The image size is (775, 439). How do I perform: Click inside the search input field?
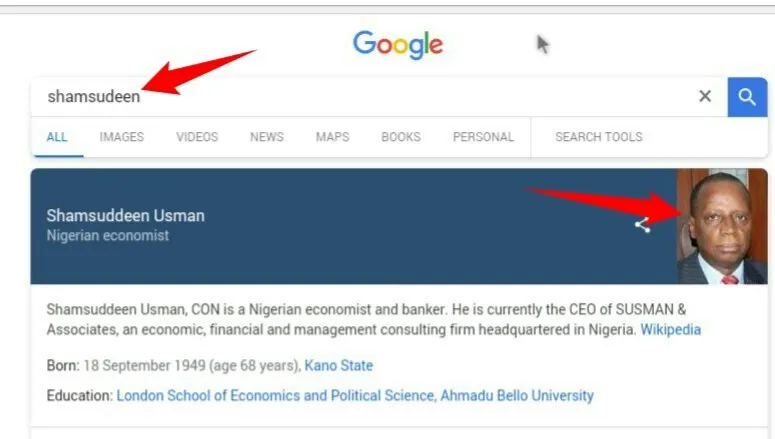(400, 97)
